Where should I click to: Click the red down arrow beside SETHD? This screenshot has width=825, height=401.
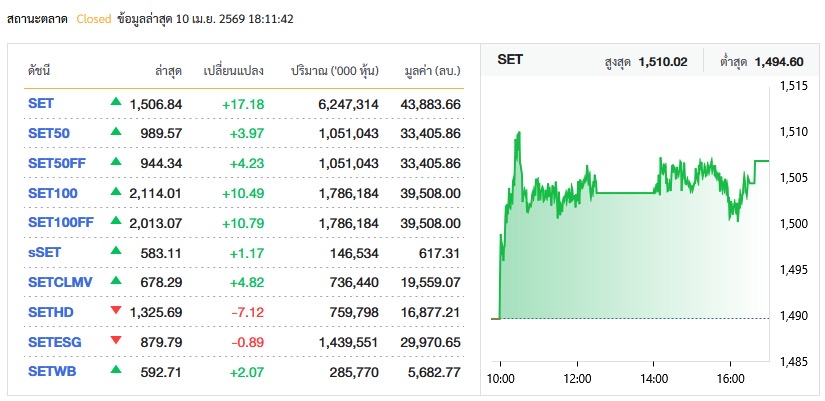click(116, 311)
